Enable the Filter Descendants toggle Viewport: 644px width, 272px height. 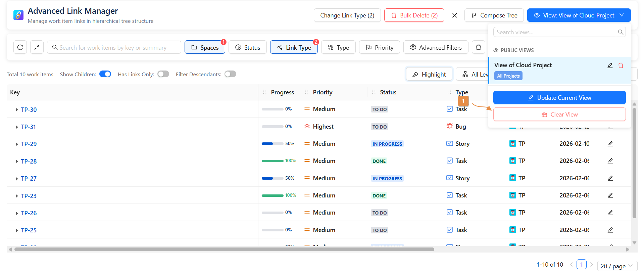[x=230, y=74]
